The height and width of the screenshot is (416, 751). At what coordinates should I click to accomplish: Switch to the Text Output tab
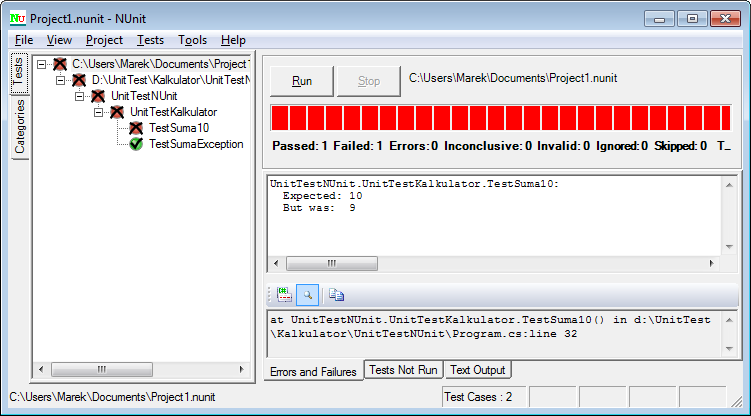[x=477, y=370]
